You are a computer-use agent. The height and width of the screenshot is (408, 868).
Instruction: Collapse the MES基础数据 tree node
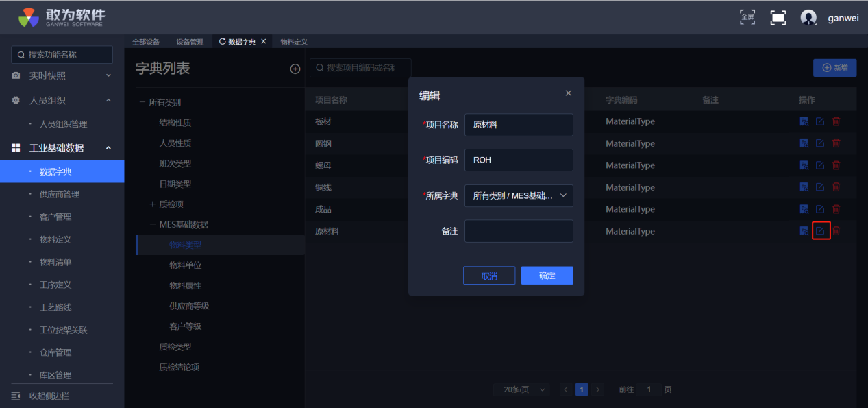click(x=153, y=224)
